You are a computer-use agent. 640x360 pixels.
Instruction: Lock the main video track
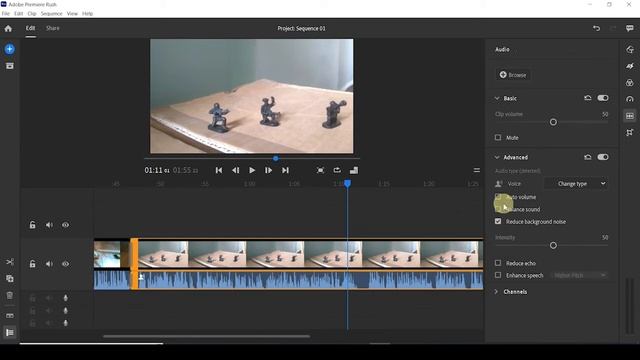coord(32,264)
